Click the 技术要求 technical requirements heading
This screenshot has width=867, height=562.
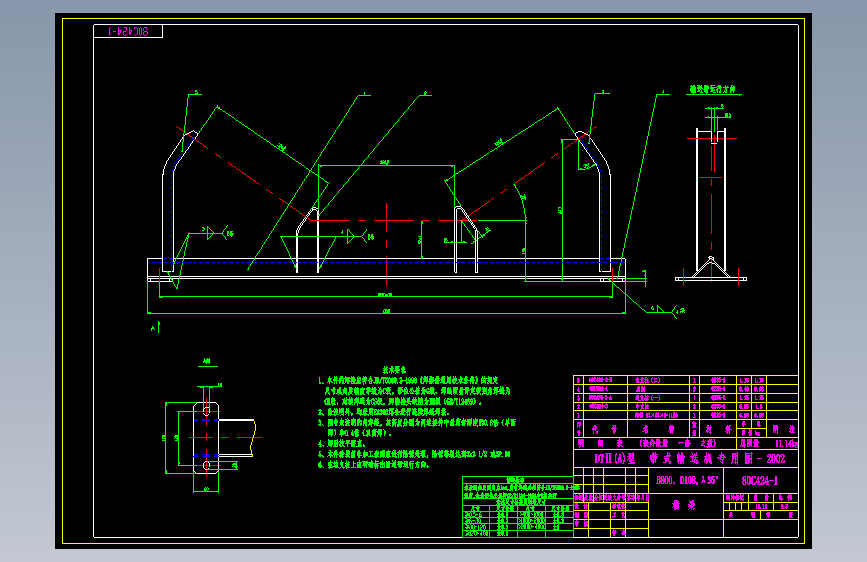(394, 370)
